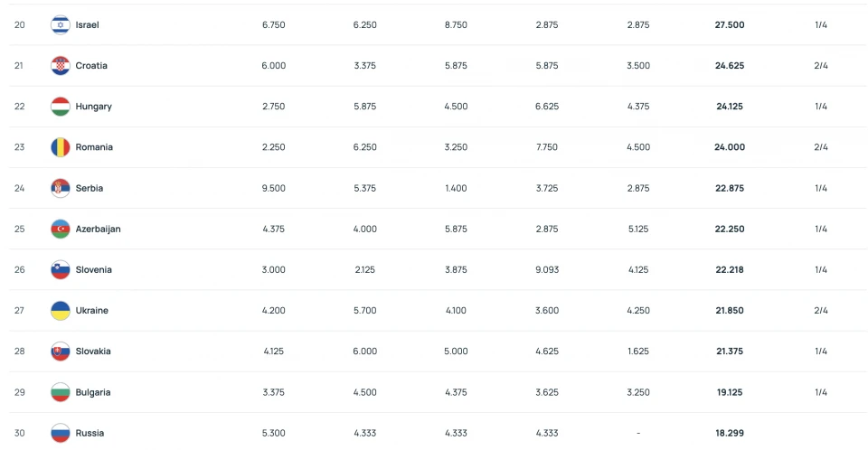Open the Israel country link
868x450 pixels.
click(x=88, y=25)
